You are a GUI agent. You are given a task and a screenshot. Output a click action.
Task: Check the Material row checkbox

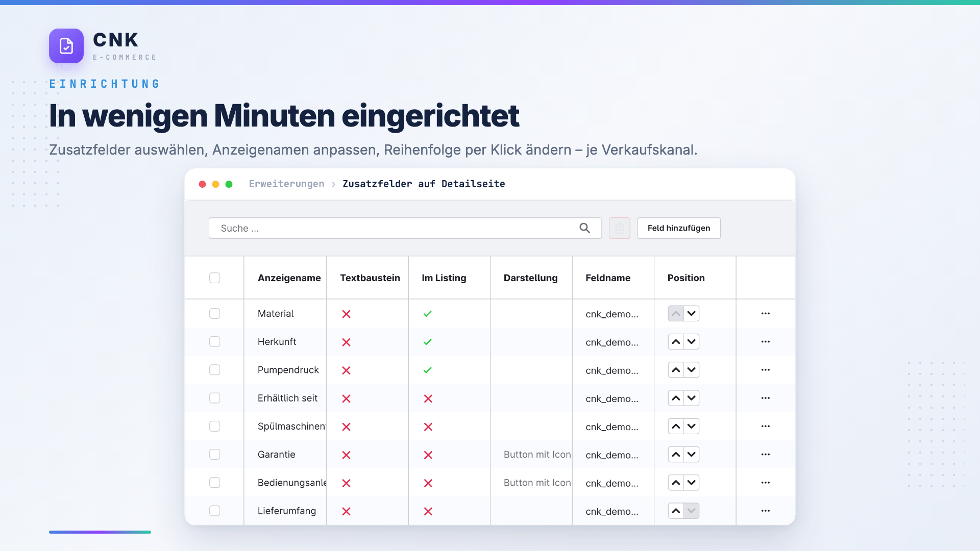coord(214,313)
